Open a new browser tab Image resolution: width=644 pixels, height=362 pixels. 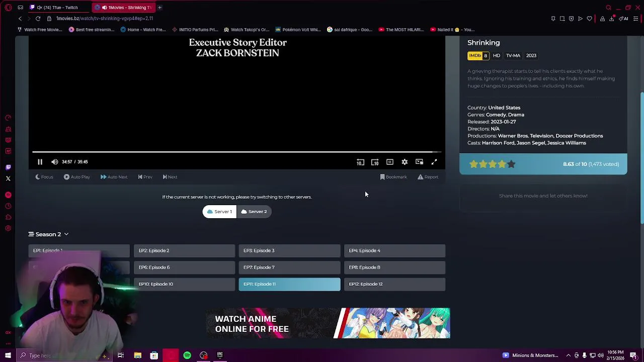[x=159, y=8]
